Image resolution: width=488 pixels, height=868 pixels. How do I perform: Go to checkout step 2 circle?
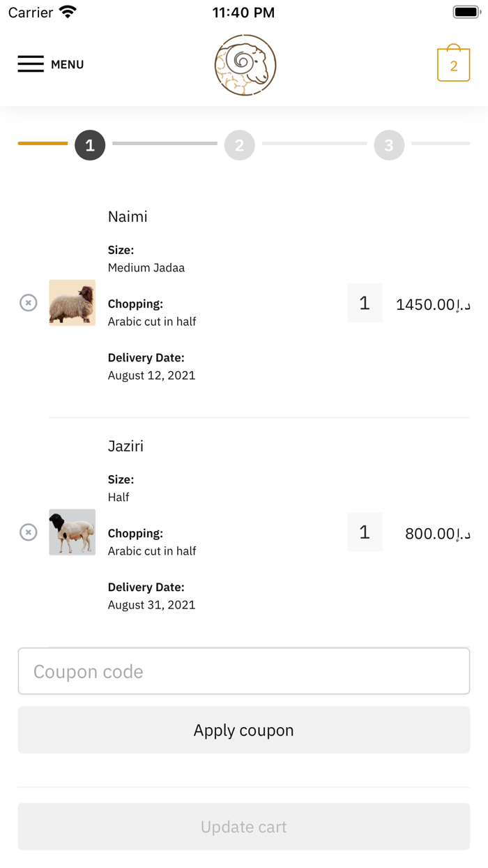tap(239, 145)
